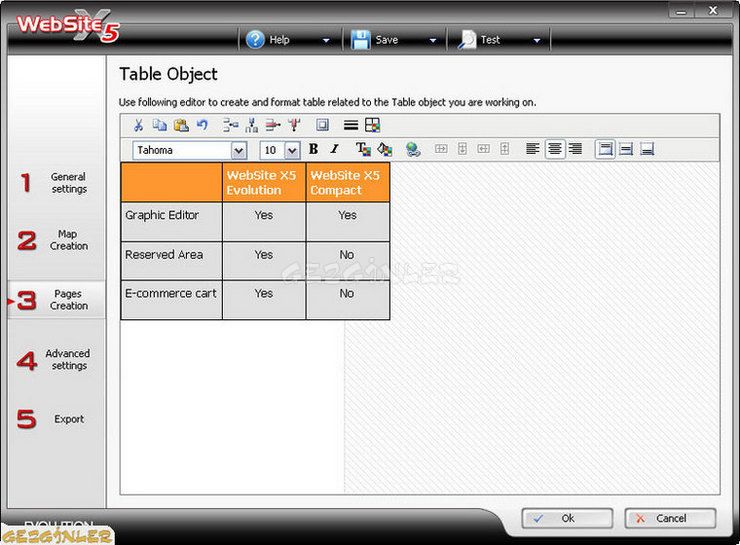
Task: Click the Save floppy disk icon
Action: point(360,40)
